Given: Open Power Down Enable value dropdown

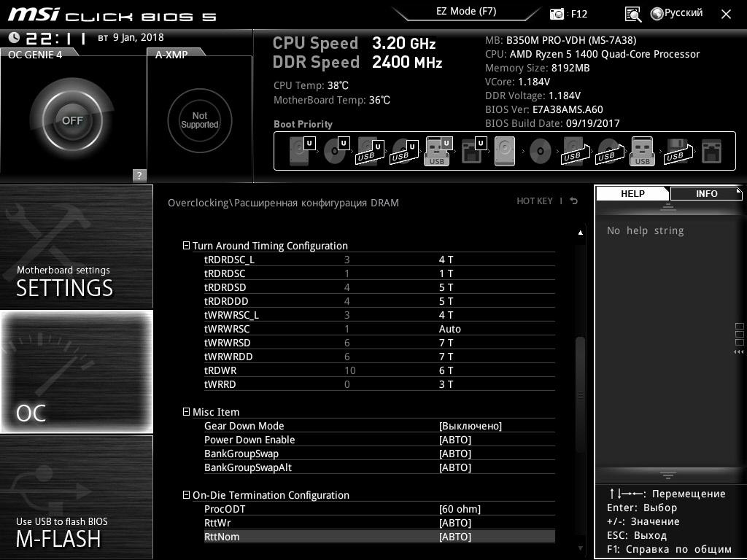Looking at the screenshot, I should pos(455,440).
